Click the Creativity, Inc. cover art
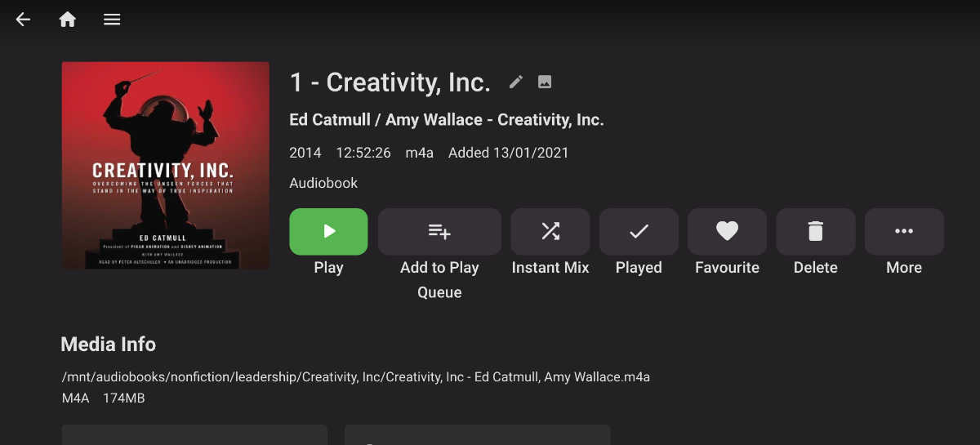980x445 pixels. click(x=165, y=165)
